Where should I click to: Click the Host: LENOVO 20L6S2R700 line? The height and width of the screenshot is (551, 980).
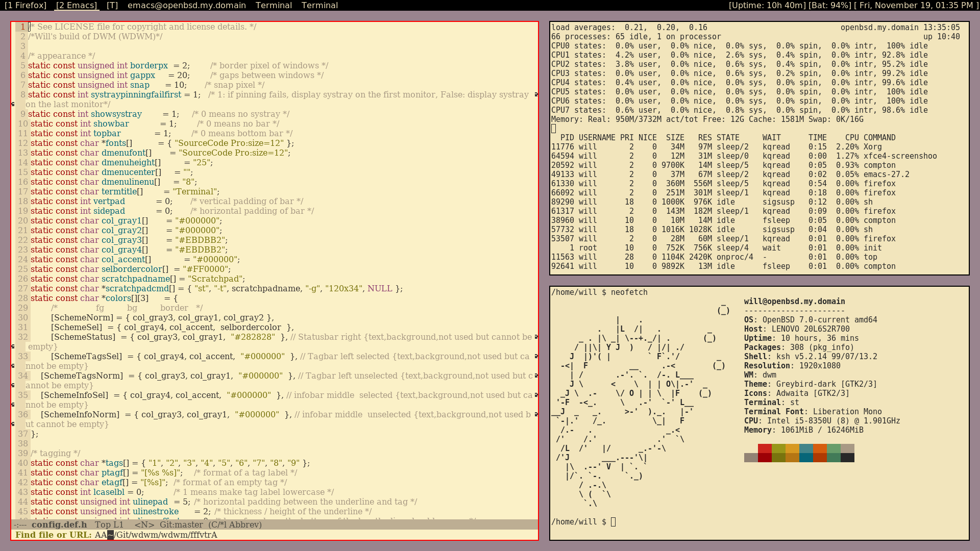[797, 329]
